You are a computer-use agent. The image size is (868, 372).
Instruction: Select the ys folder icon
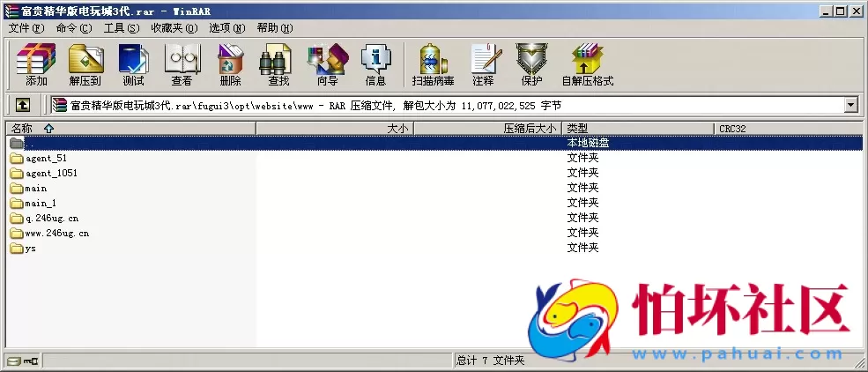pos(17,248)
